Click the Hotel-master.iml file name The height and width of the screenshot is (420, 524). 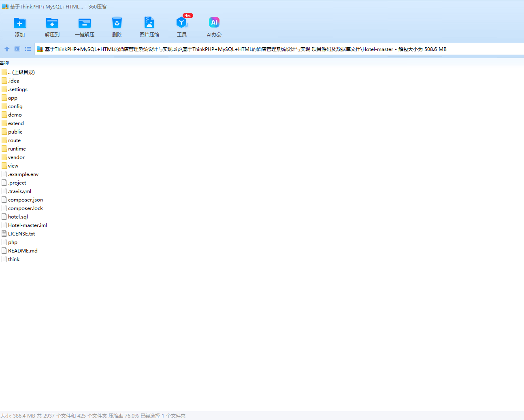[x=28, y=225]
